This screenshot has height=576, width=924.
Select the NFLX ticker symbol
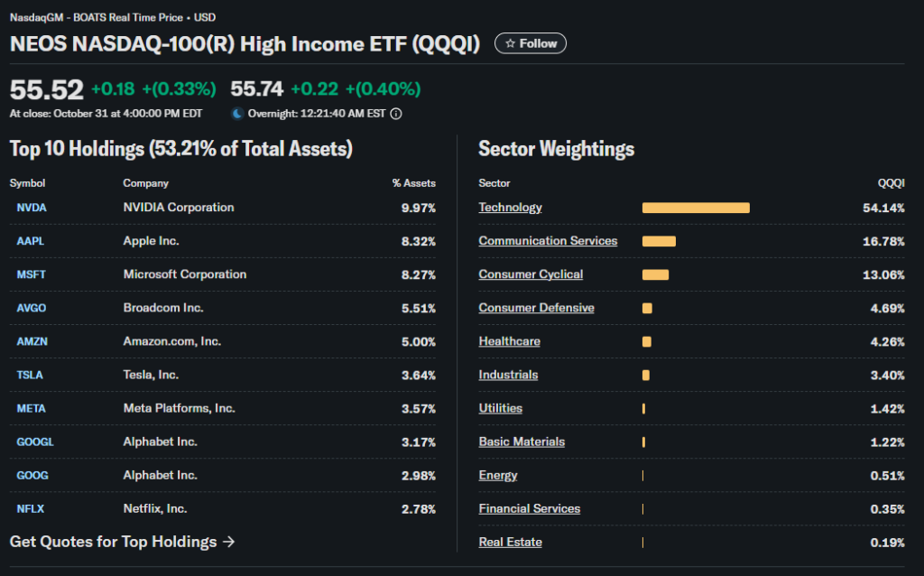coord(30,508)
